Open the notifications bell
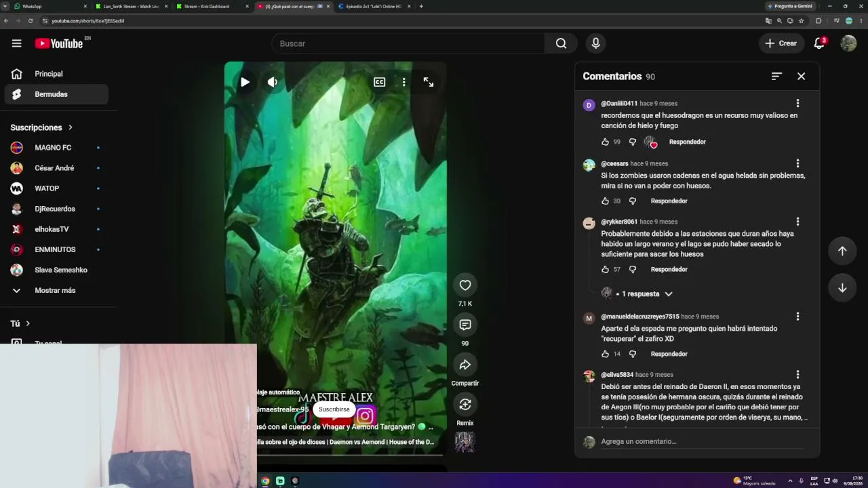The height and width of the screenshot is (488, 868). 820,43
